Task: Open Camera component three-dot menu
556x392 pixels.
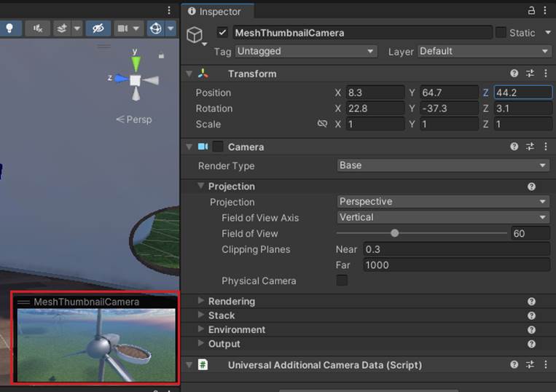Action: coord(546,146)
